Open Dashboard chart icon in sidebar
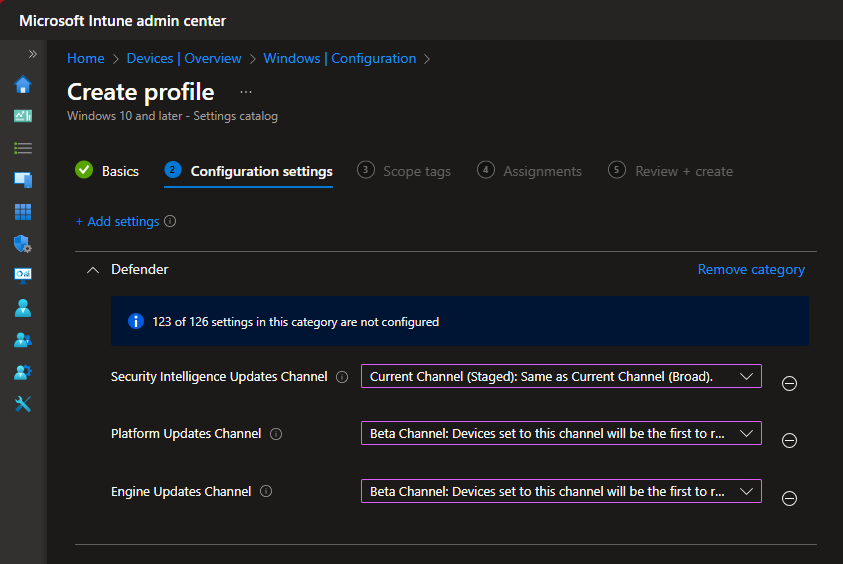The image size is (843, 564). pos(23,116)
